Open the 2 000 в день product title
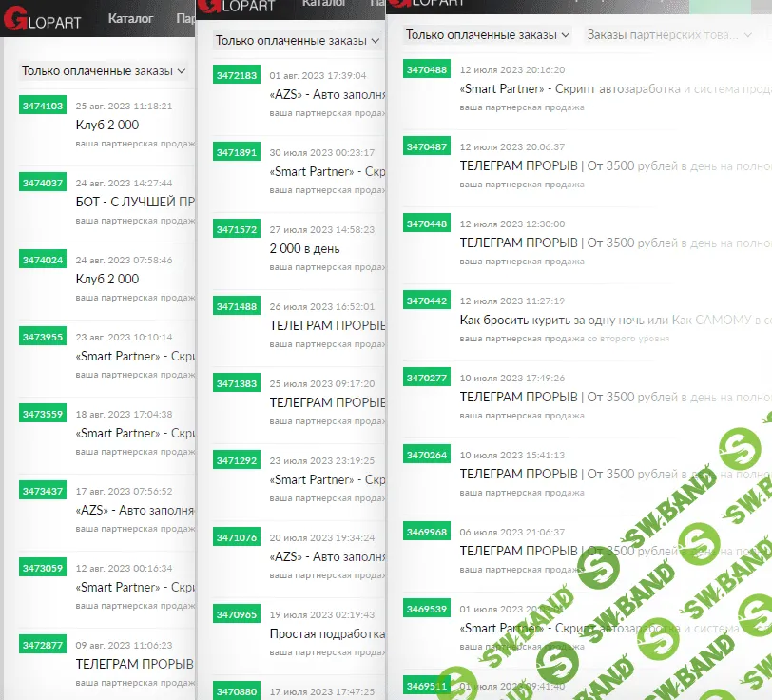The image size is (772, 700). [x=305, y=249]
